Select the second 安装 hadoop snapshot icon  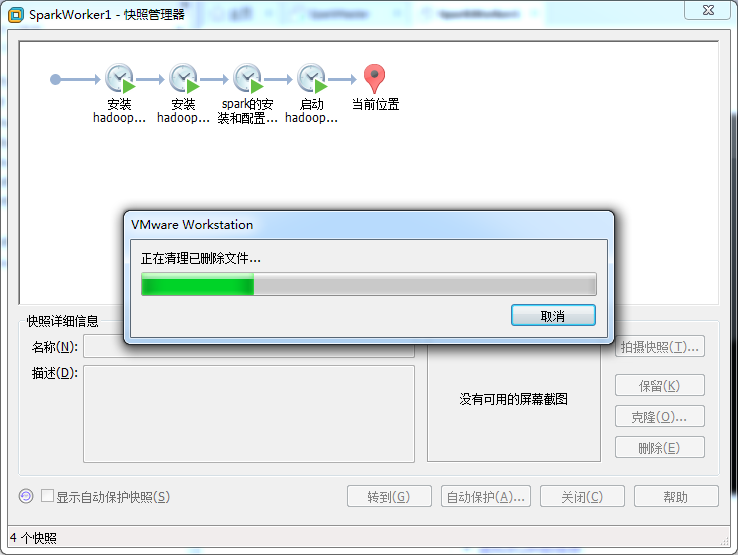coord(184,78)
